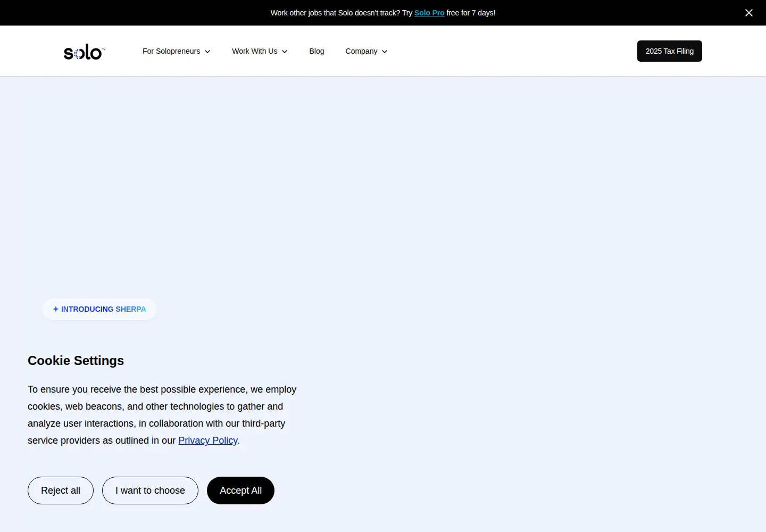
Task: Go to the Solo logo homepage
Action: click(x=85, y=52)
